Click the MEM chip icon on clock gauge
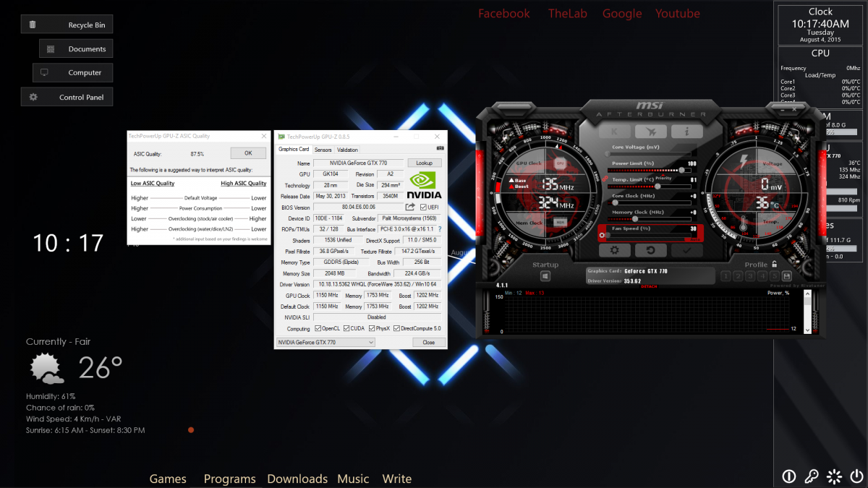This screenshot has height=488, width=868. [x=561, y=222]
